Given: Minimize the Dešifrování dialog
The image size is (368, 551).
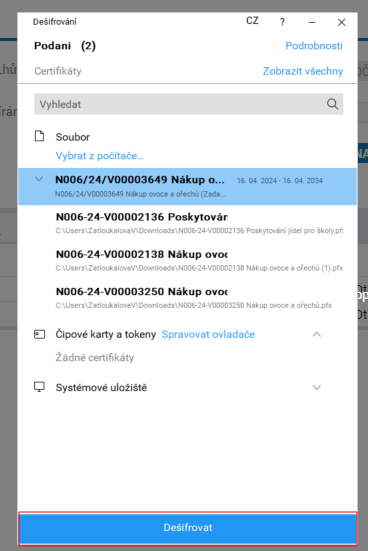Looking at the screenshot, I should (x=312, y=22).
